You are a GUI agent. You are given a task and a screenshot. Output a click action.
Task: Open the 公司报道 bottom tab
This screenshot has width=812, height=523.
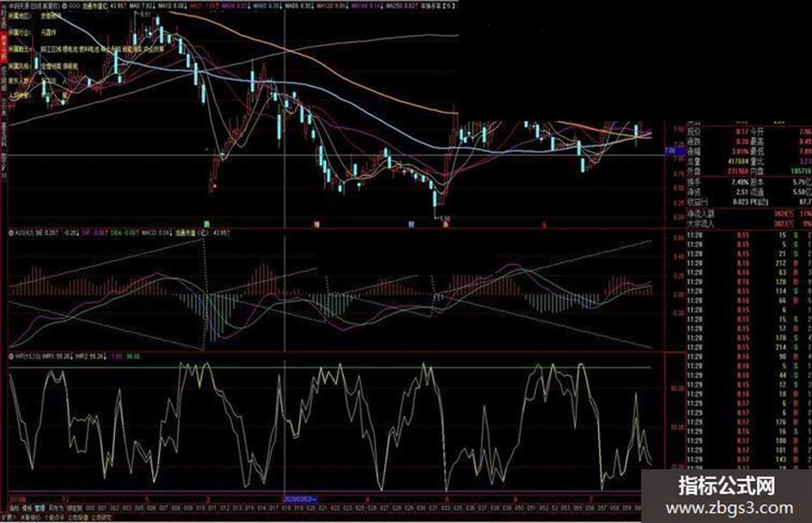pyautogui.click(x=77, y=517)
